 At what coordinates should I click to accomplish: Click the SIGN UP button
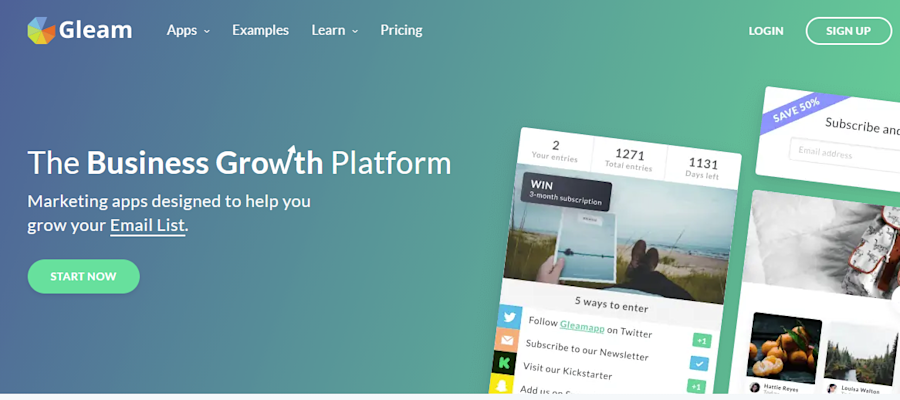(x=848, y=31)
